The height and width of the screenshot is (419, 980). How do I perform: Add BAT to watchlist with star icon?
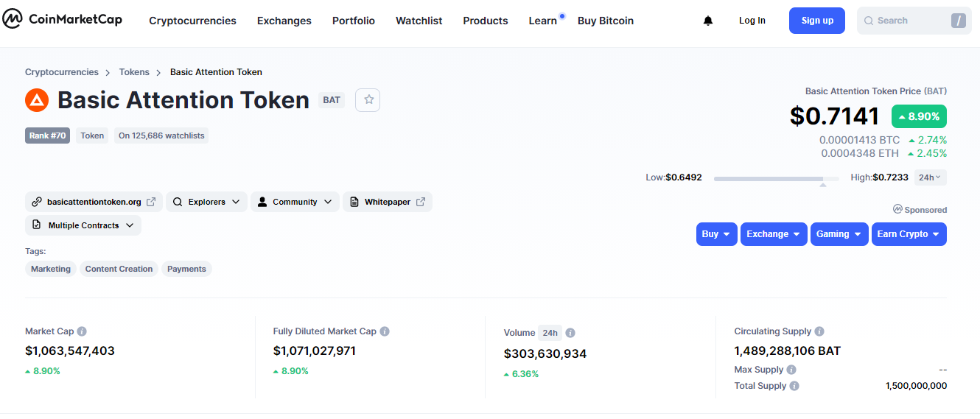click(368, 99)
